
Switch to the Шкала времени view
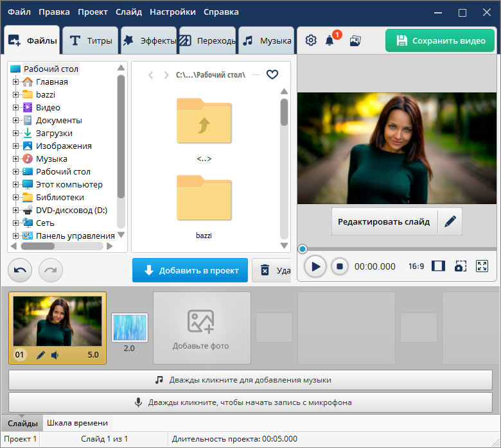click(77, 423)
